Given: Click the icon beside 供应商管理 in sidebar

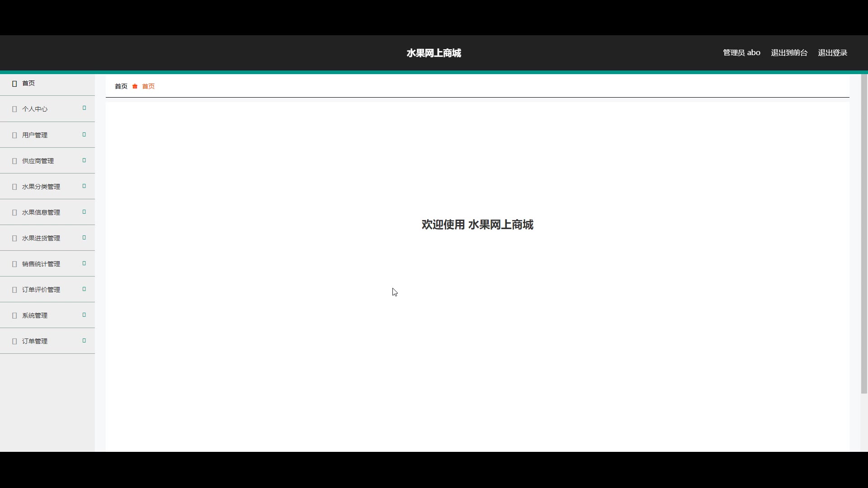Looking at the screenshot, I should point(14,161).
